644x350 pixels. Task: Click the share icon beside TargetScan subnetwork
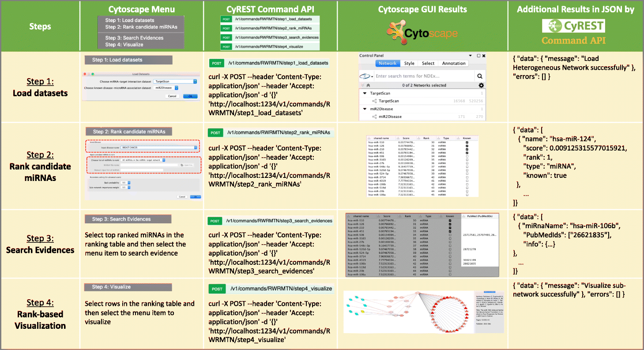pos(374,101)
